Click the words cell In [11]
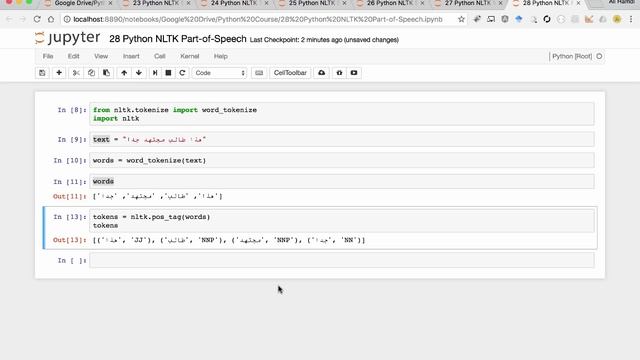Viewport: 640px width, 360px height. pos(342,181)
